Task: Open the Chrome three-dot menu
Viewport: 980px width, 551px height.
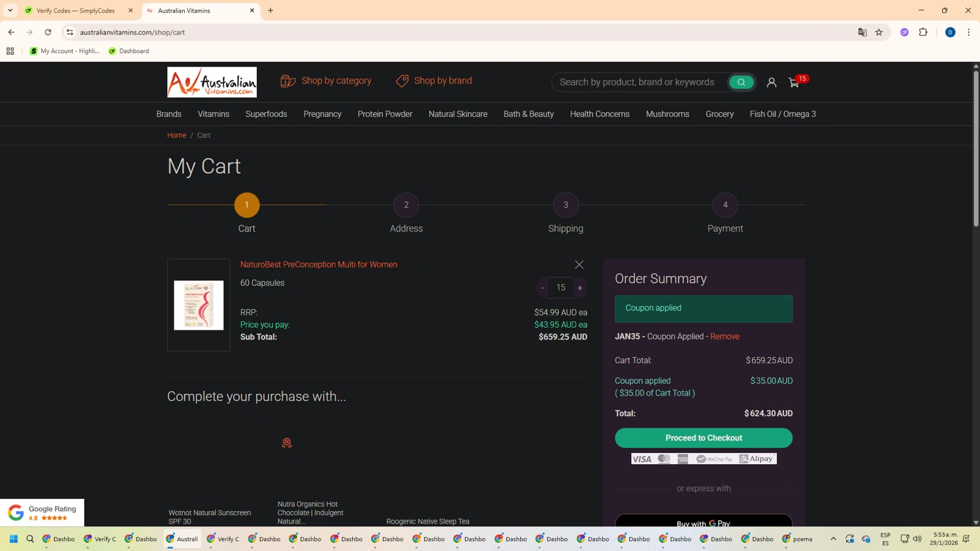Action: [969, 32]
